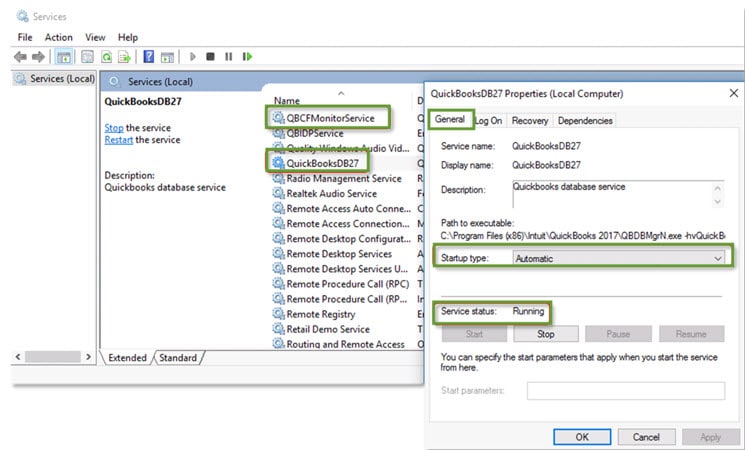The height and width of the screenshot is (450, 745).
Task: Click the Description box scroll up arrow
Action: [717, 188]
